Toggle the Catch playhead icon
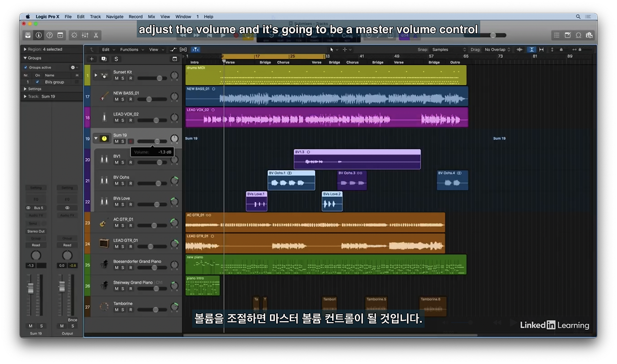The width and height of the screenshot is (617, 364). pyautogui.click(x=195, y=50)
